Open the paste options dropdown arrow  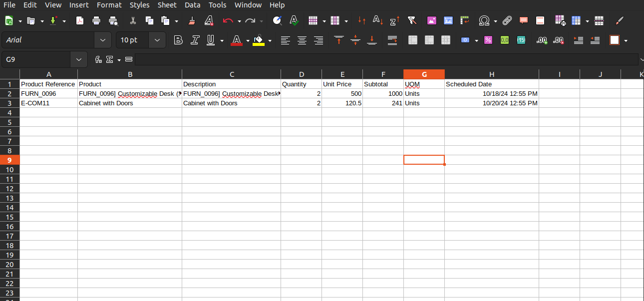(176, 21)
